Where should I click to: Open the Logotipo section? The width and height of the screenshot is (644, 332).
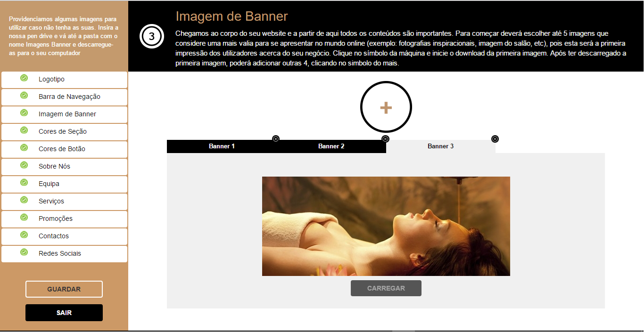tap(65, 80)
